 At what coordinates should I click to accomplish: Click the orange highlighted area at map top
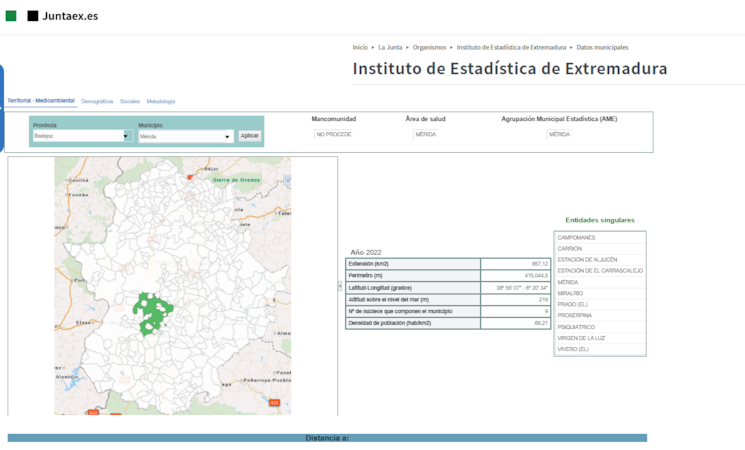pos(189,176)
